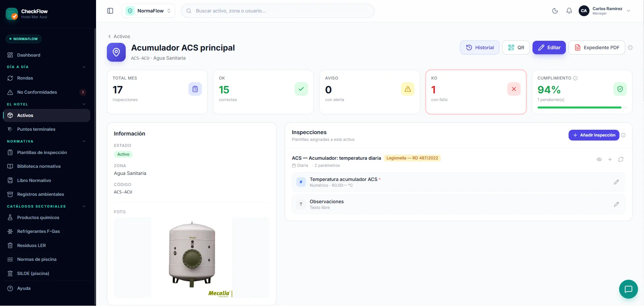The width and height of the screenshot is (644, 306).
Task: Toggle the sidebar panel icon
Action: click(110, 11)
